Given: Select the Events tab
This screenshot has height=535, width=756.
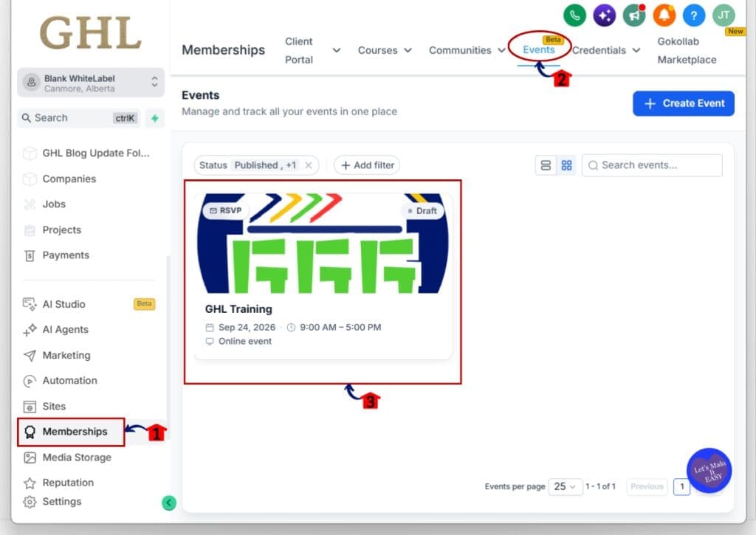Looking at the screenshot, I should [x=538, y=49].
